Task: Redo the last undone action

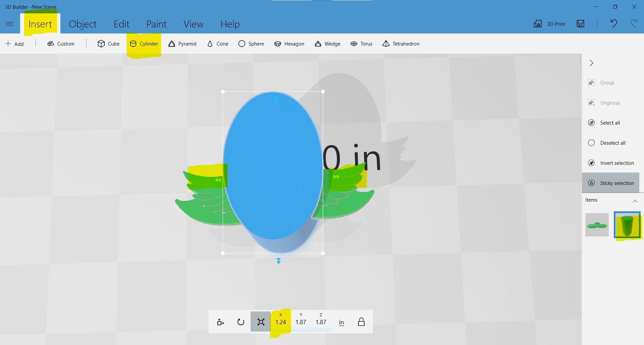Action: (634, 23)
